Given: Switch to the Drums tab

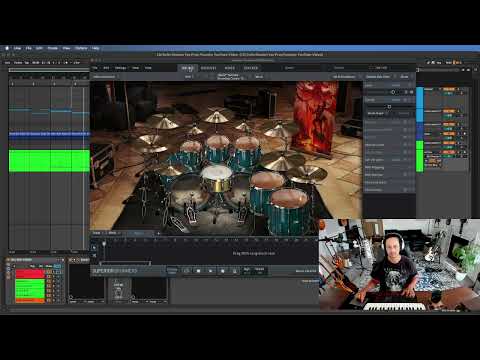Looking at the screenshot, I should click(x=187, y=68).
